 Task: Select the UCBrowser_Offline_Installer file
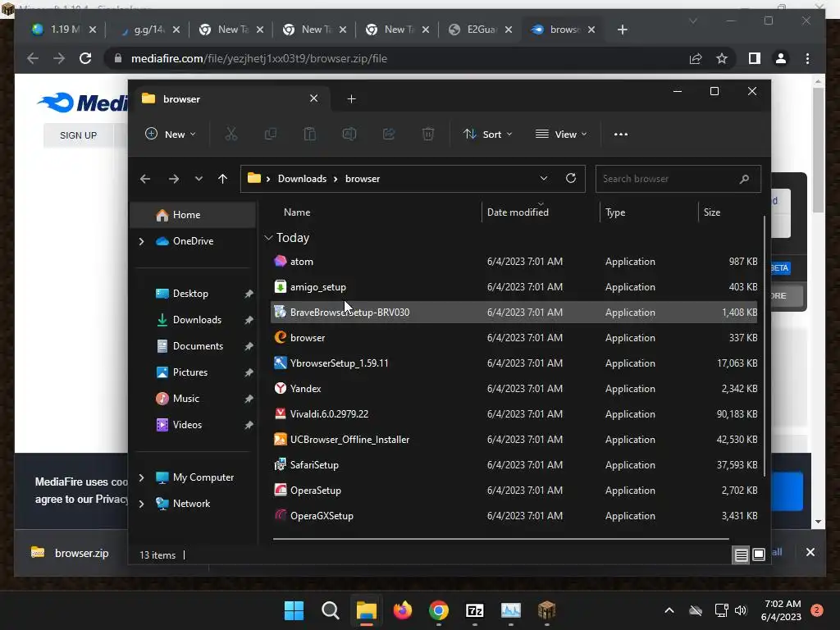[x=514, y=440]
